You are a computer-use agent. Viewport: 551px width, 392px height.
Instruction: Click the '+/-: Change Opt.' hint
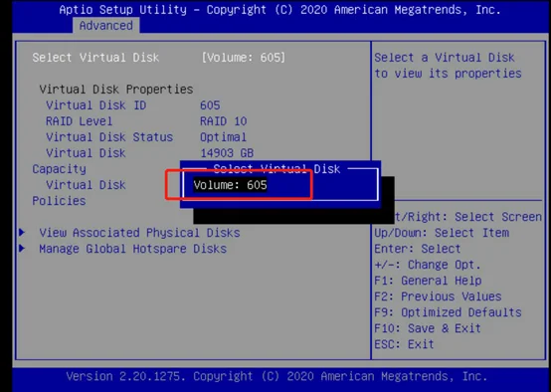click(428, 265)
